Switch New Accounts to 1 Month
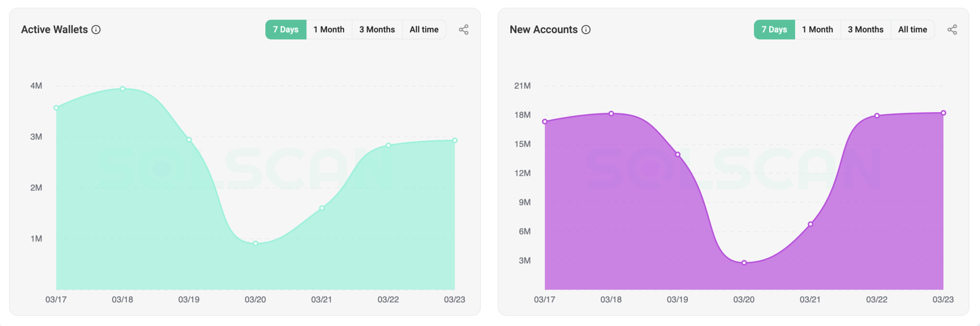This screenshot has width=980, height=326. pos(817,29)
